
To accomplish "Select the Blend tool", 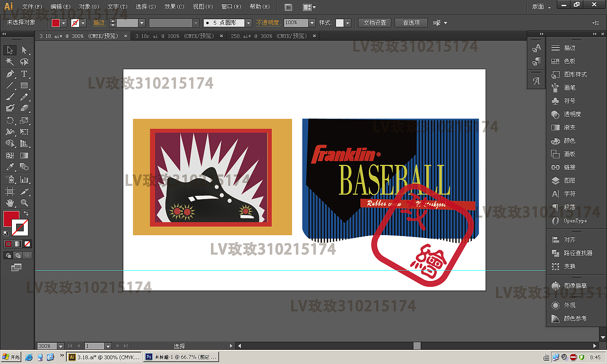I will tap(24, 167).
